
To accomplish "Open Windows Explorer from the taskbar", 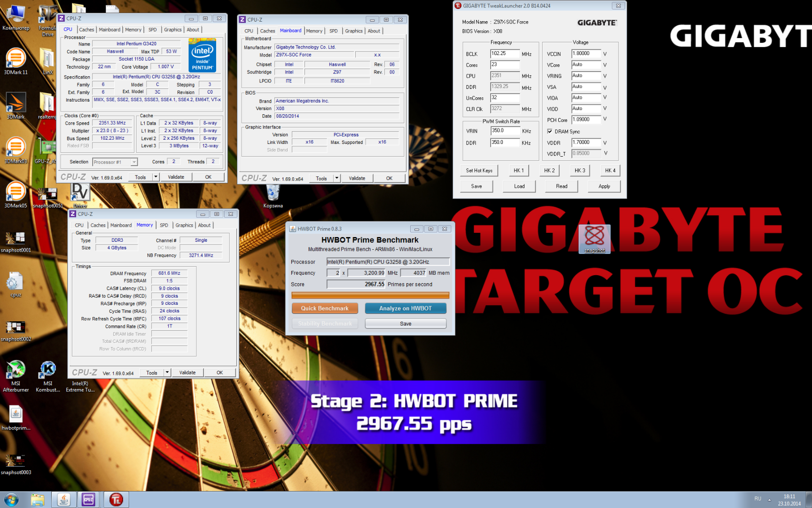I will (x=37, y=500).
